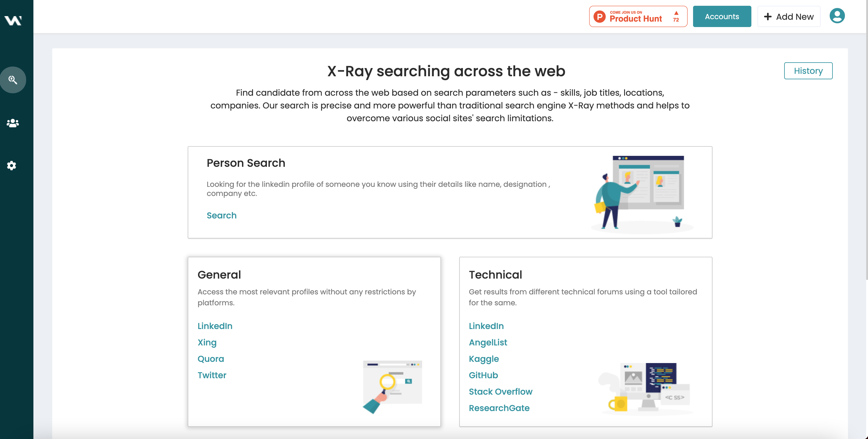Select the people icon in the sidebar

pos(12,123)
